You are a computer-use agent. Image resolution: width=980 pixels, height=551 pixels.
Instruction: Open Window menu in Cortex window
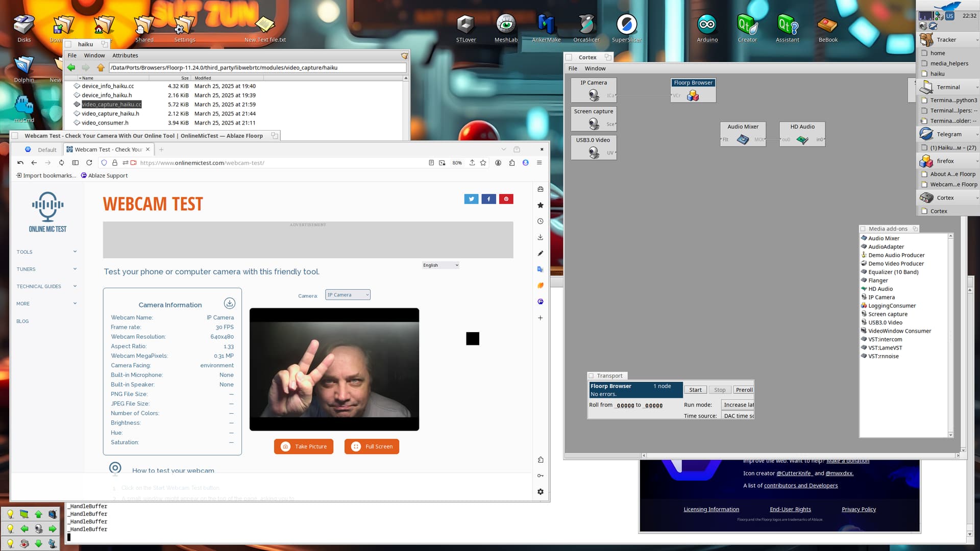(595, 68)
